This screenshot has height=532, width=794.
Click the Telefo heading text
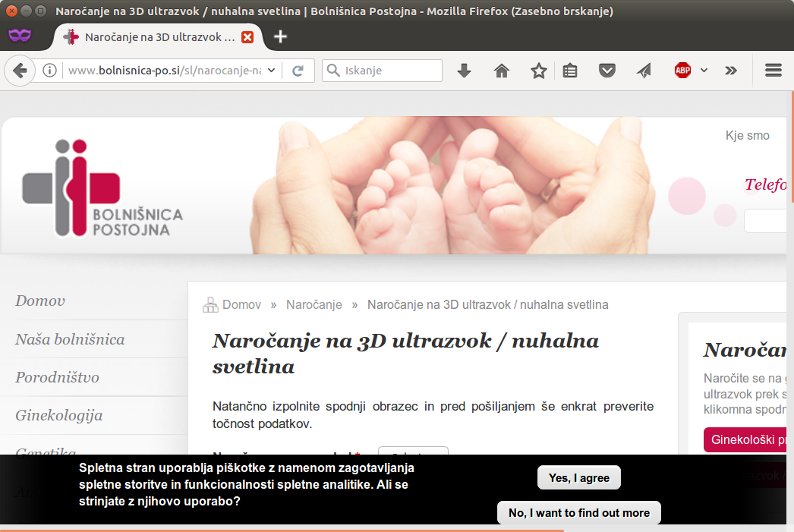(765, 184)
